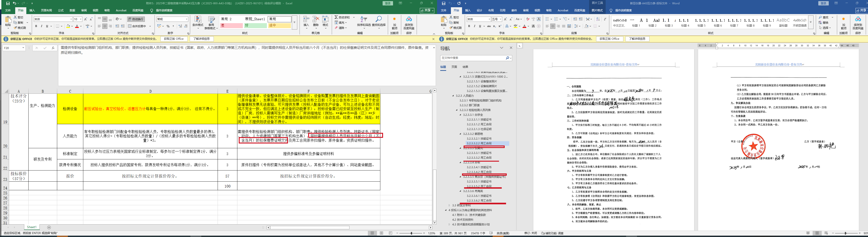Open Word's 图片格式 ribbon tab
This screenshot has width=868, height=237.
pos(597,10)
